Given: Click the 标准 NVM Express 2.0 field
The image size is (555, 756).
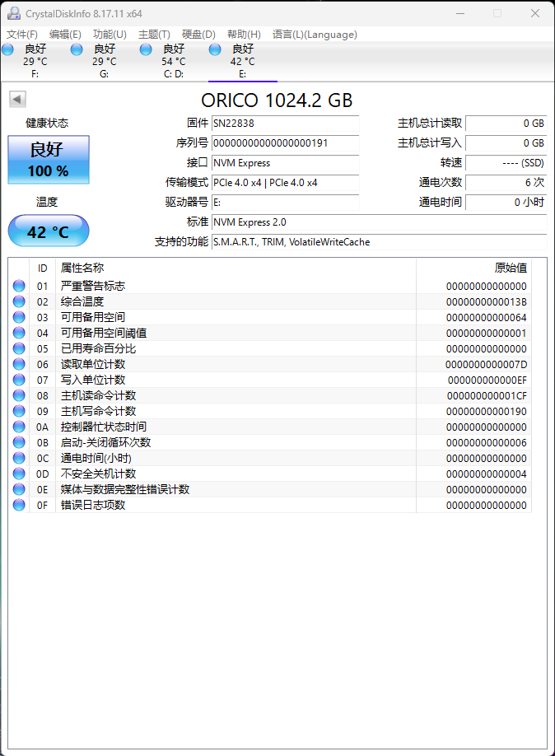Looking at the screenshot, I should click(x=380, y=222).
